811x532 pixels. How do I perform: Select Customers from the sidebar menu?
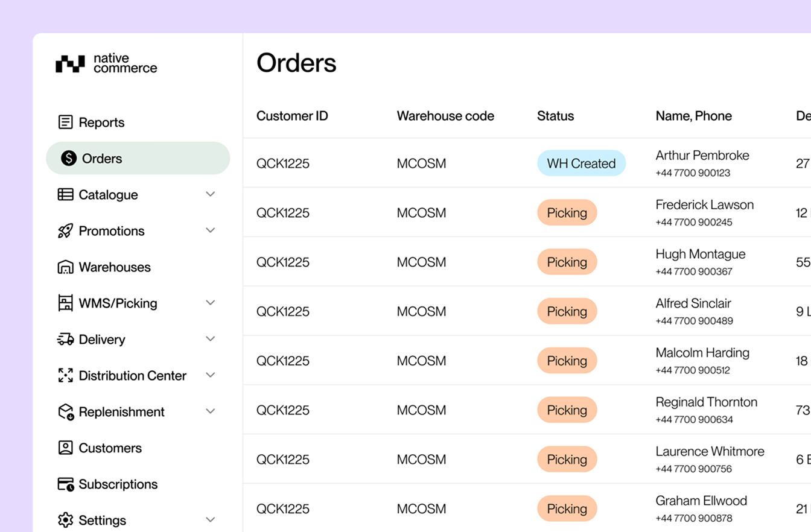pyautogui.click(x=110, y=448)
